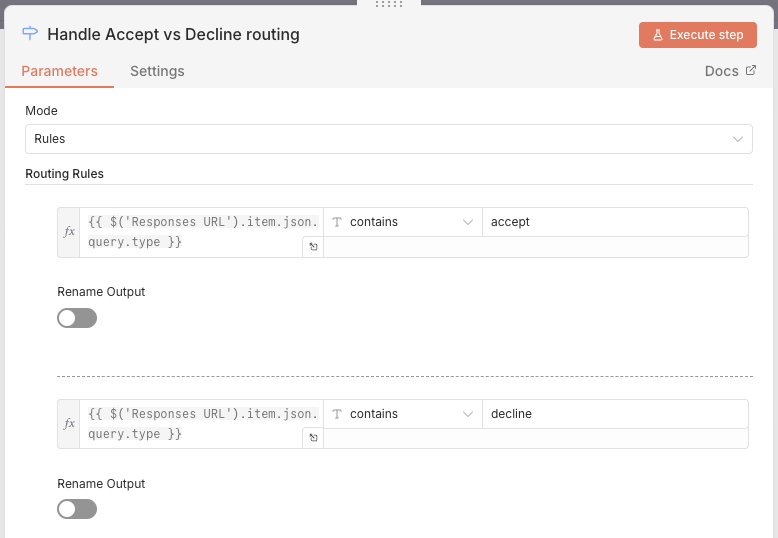Edit the expression field of the accept rule
The height and width of the screenshot is (538, 778).
pyautogui.click(x=201, y=232)
